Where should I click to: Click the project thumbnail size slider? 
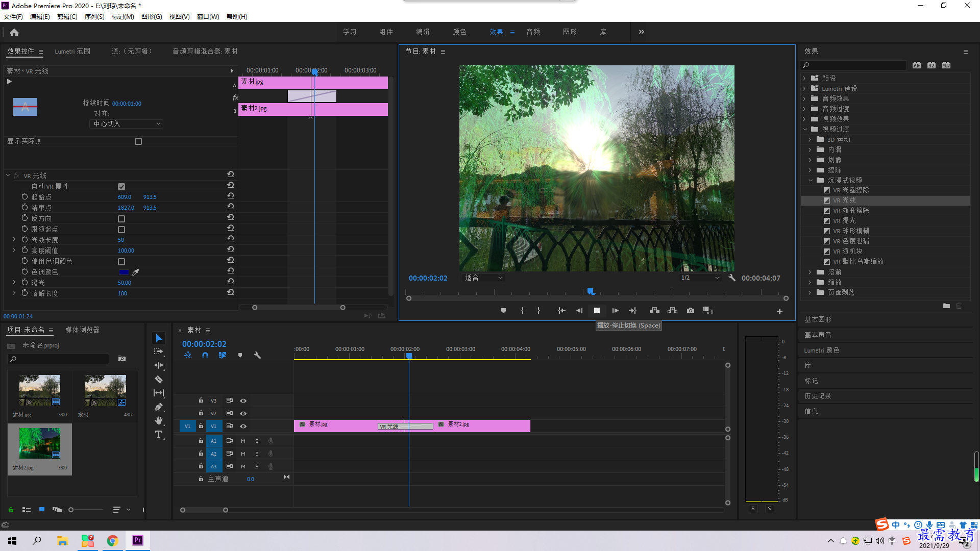[86, 510]
